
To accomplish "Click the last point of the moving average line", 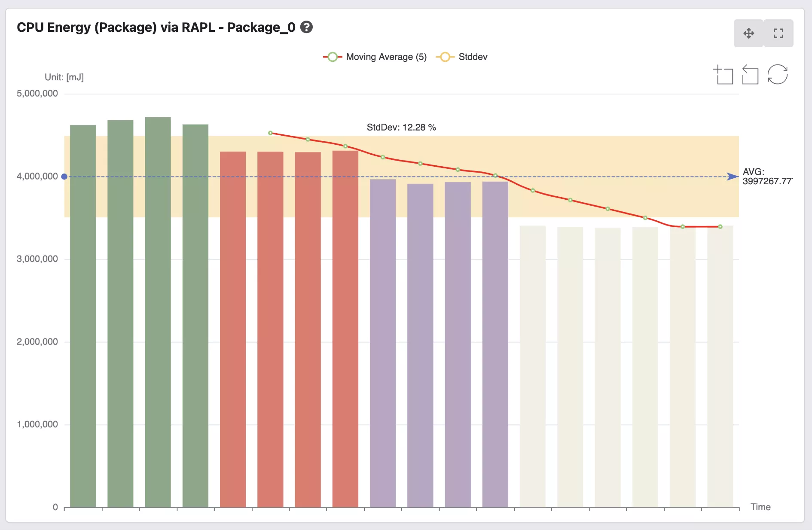I will [x=720, y=227].
